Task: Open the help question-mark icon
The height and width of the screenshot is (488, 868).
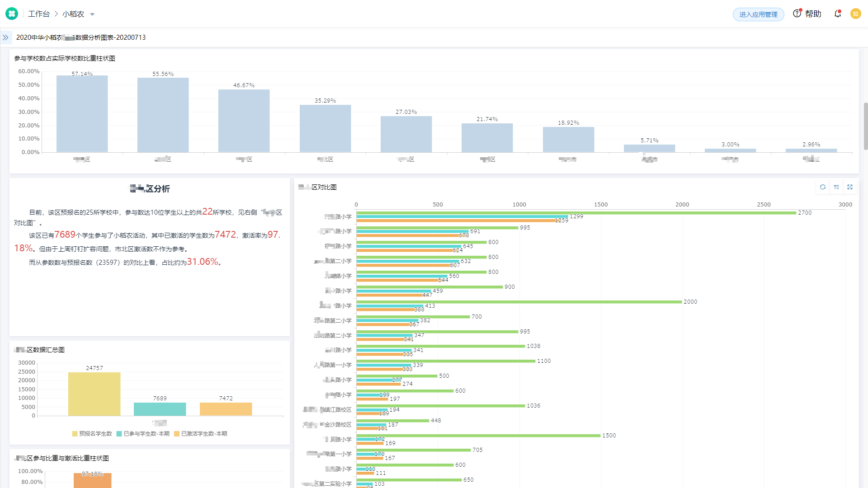Action: pyautogui.click(x=797, y=14)
